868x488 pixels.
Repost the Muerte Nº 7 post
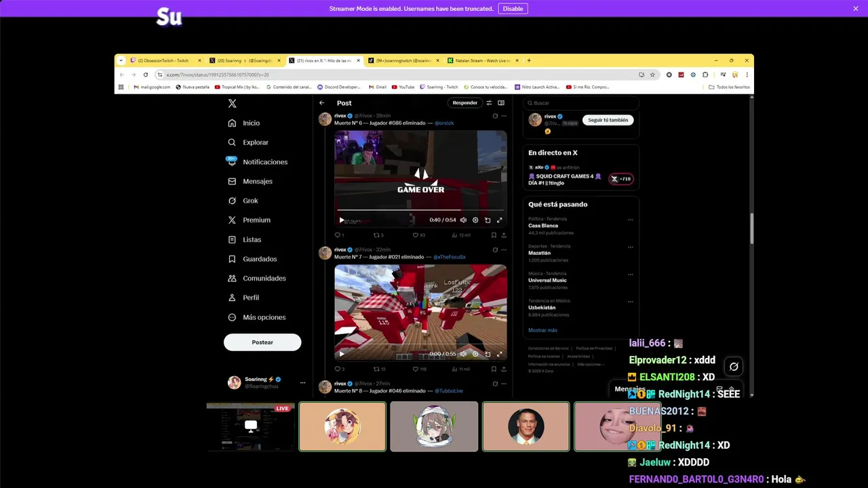[379, 369]
